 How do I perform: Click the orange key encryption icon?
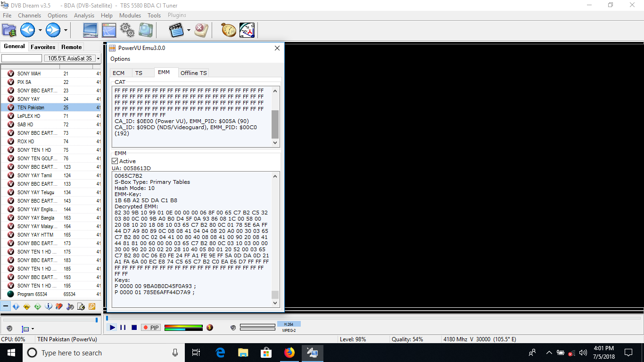[91, 306]
